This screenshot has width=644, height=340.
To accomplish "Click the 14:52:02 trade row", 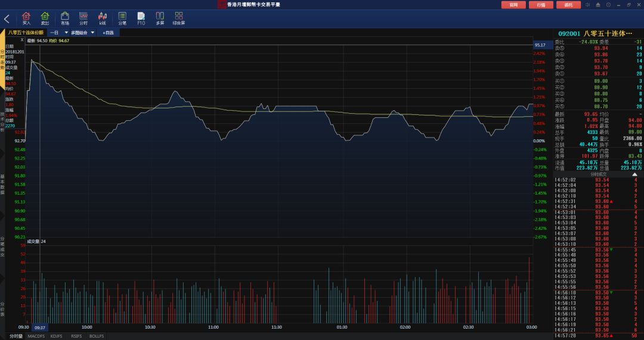I will pos(598,180).
